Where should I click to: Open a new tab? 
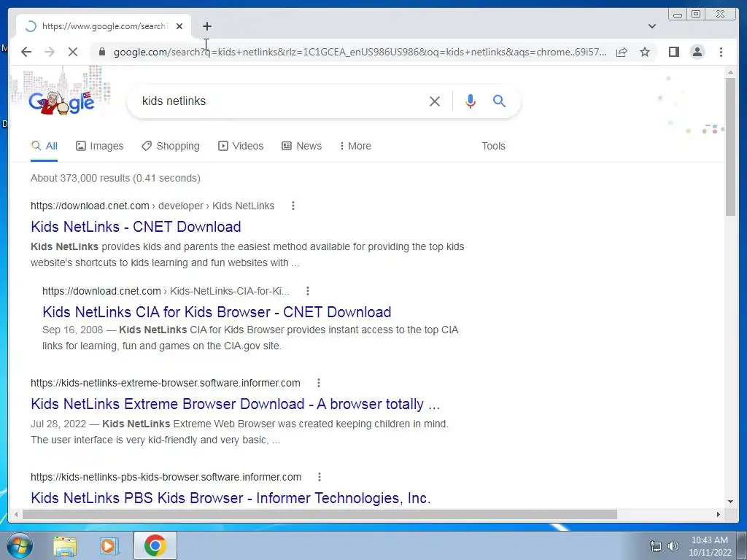click(x=206, y=27)
